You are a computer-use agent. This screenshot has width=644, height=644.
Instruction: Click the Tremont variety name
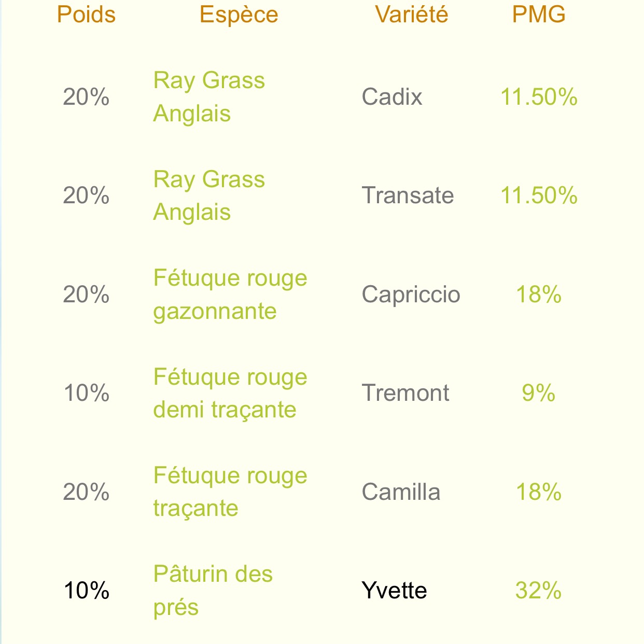click(x=405, y=393)
